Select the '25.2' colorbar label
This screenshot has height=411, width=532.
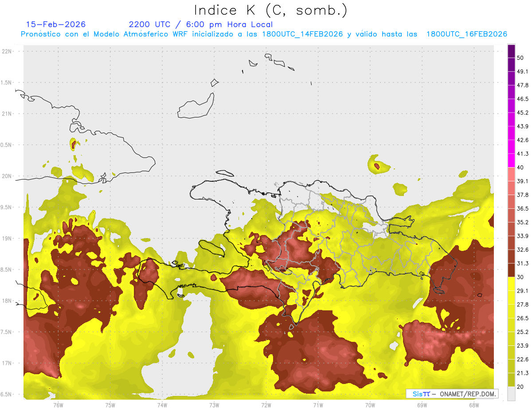click(x=523, y=332)
